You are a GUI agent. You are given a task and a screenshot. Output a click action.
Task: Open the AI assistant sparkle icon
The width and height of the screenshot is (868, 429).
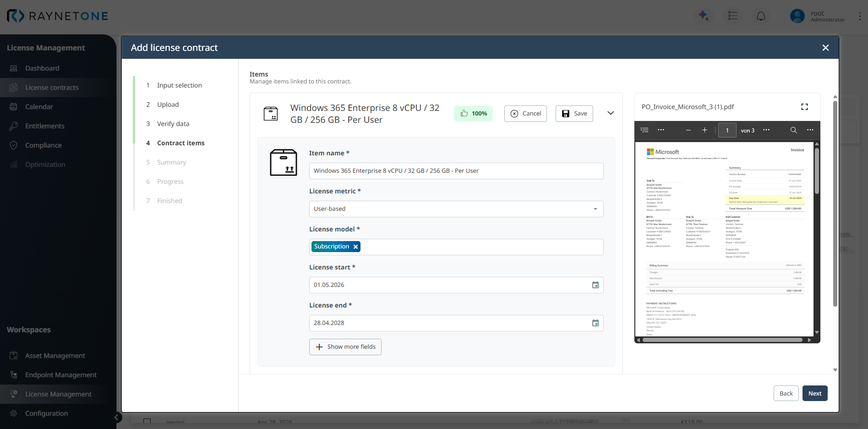click(x=704, y=16)
